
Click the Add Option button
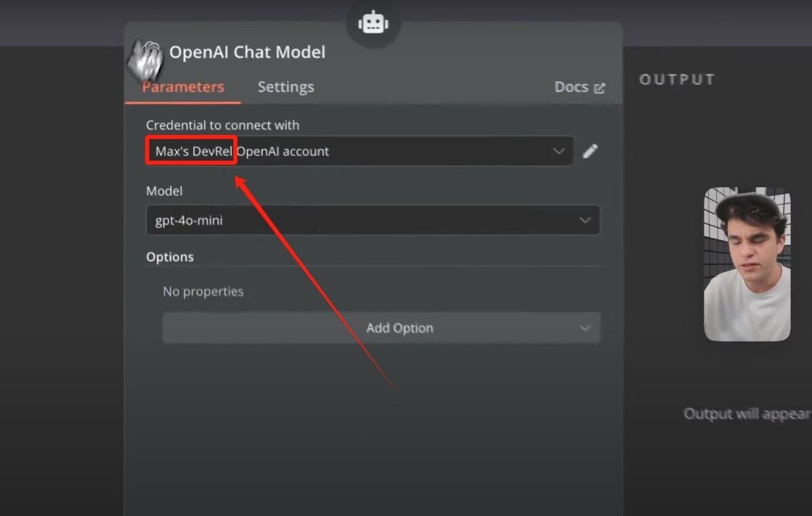click(x=382, y=328)
